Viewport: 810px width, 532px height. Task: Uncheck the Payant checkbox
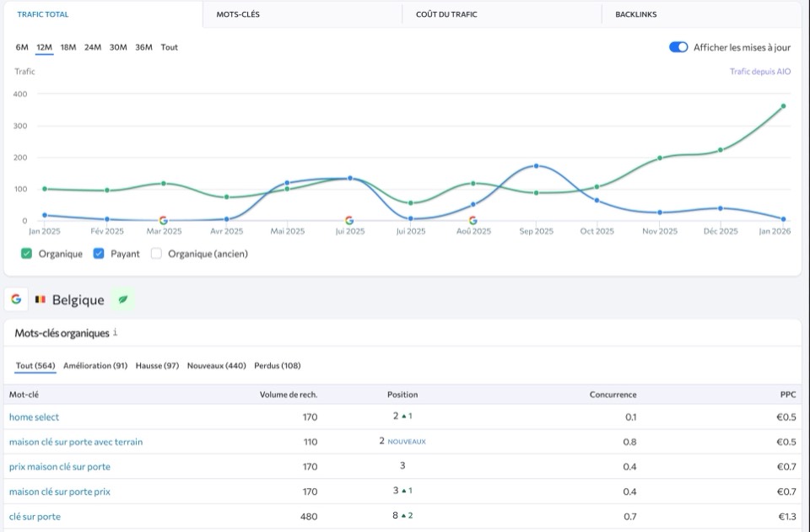click(99, 253)
